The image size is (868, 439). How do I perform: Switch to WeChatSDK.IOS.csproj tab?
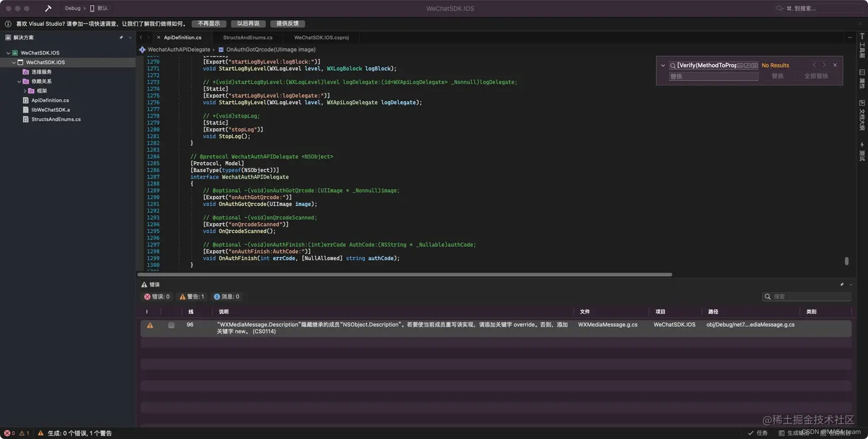[321, 37]
